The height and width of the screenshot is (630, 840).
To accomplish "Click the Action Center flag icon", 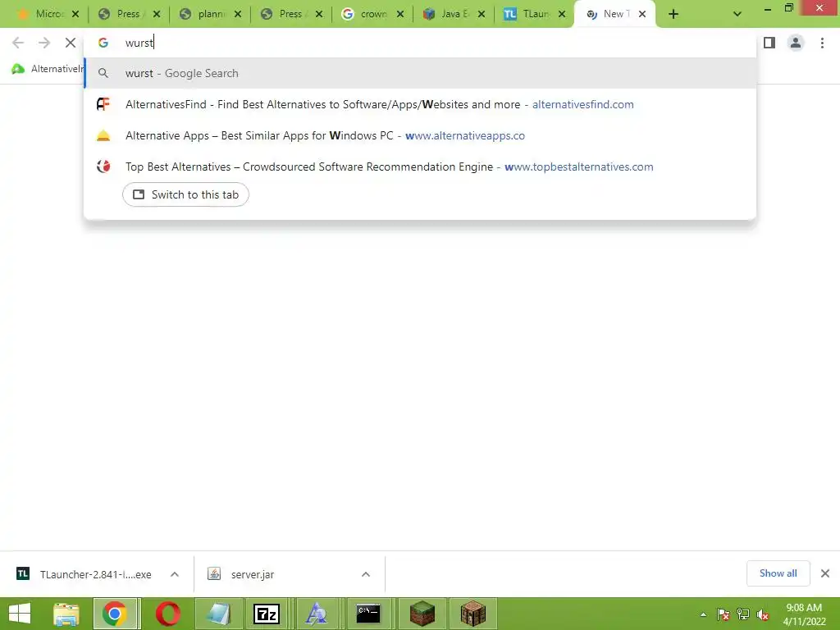I will click(724, 614).
